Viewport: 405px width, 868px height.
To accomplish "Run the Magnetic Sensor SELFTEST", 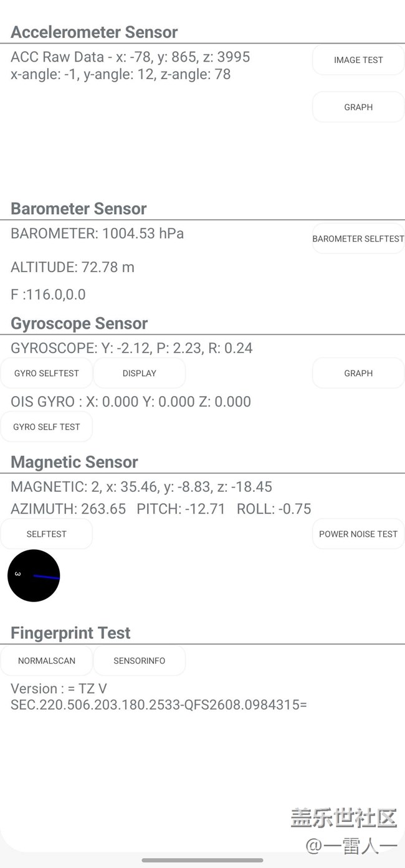I will [47, 534].
